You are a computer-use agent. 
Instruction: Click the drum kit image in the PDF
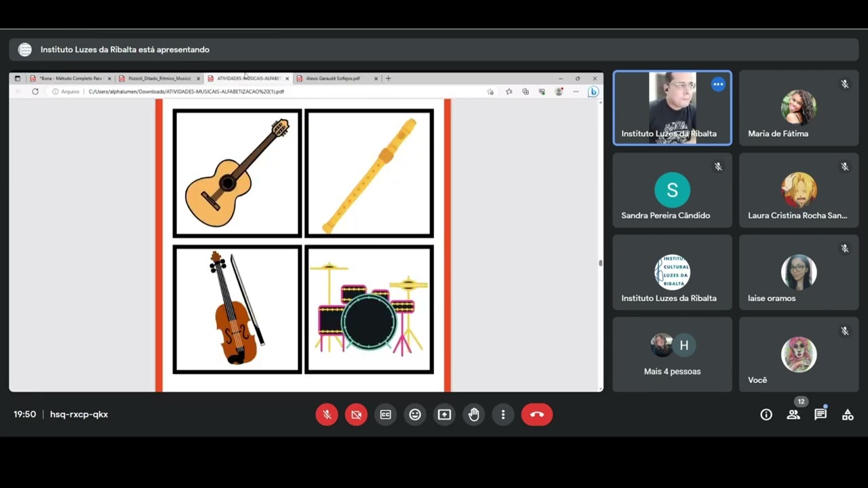[x=370, y=309]
